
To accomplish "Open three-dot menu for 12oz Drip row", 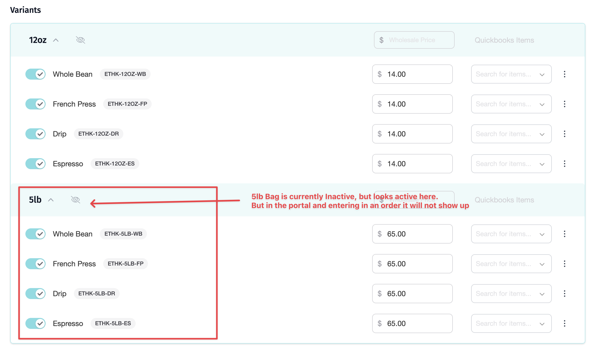I will pos(564,134).
